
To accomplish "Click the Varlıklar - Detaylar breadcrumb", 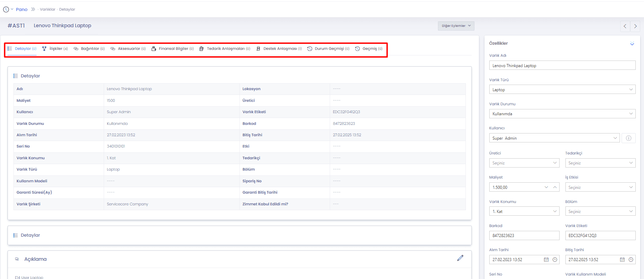I will [58, 9].
